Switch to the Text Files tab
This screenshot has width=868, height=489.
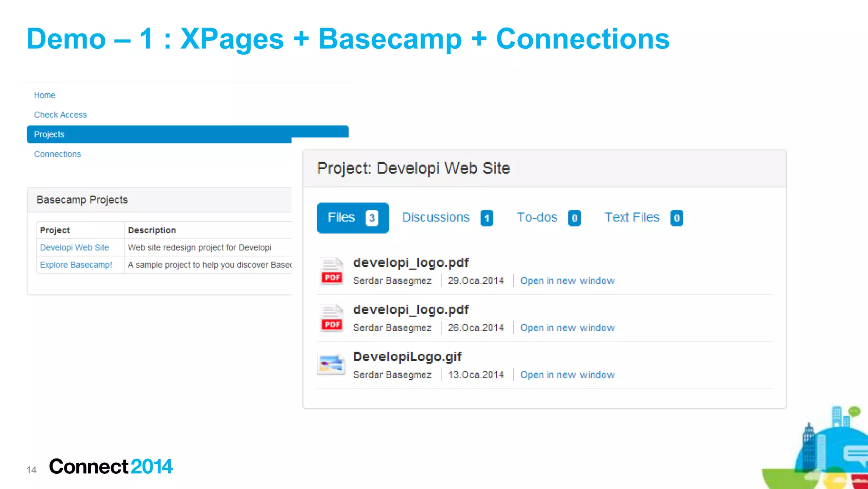pos(643,218)
